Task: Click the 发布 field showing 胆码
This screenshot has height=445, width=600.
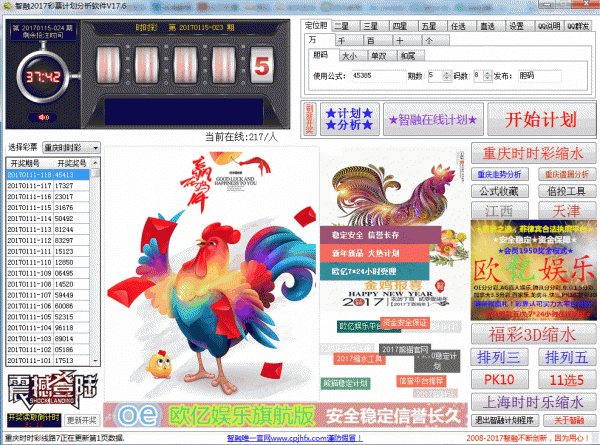Action: [539, 76]
